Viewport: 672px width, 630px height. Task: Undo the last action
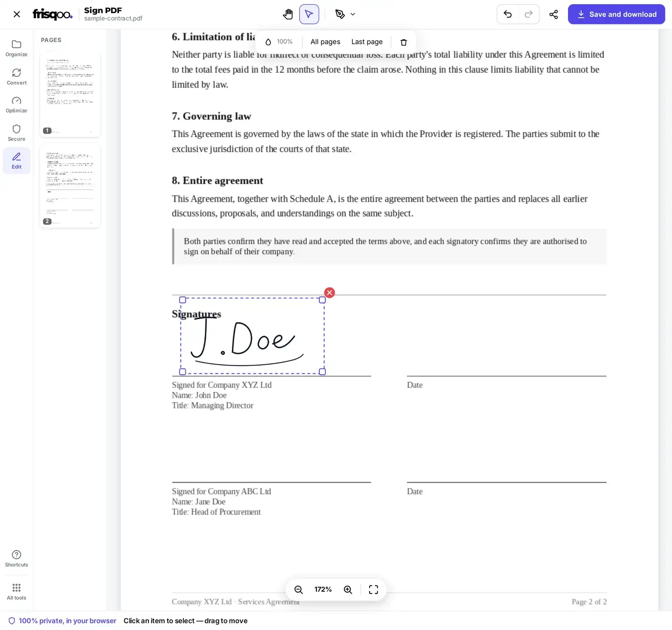508,14
